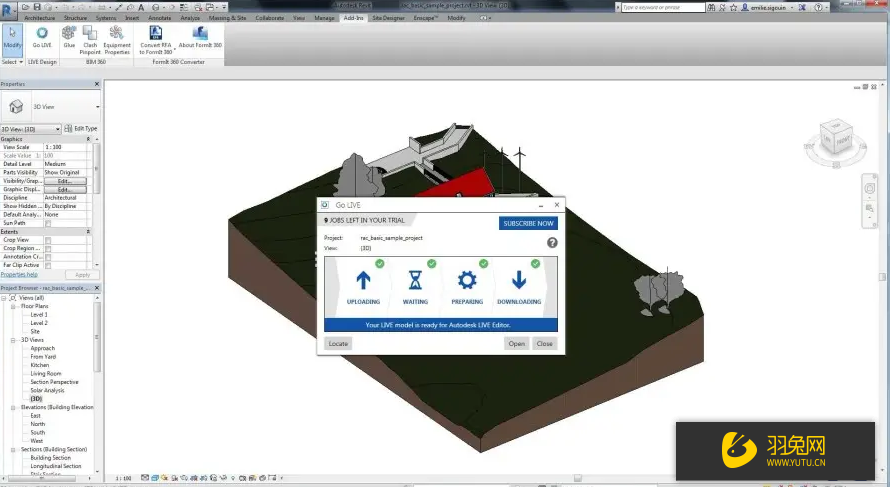The width and height of the screenshot is (893, 487).
Task: Click the Open button in Go LIVE dialog
Action: [517, 343]
